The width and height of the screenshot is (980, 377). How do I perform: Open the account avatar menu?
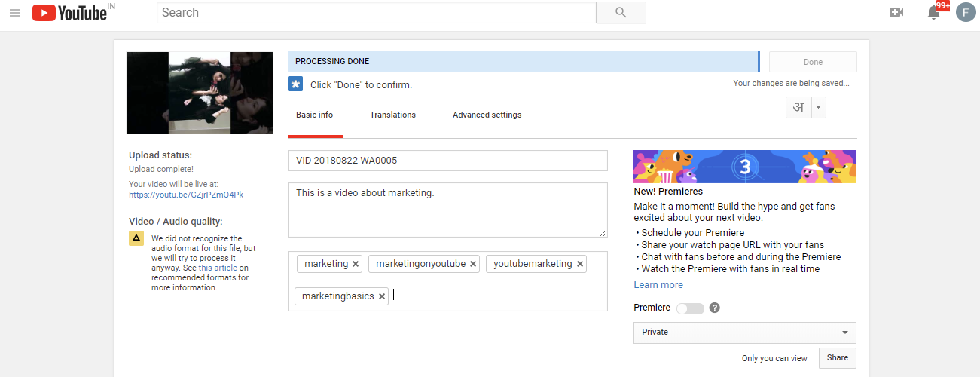966,12
